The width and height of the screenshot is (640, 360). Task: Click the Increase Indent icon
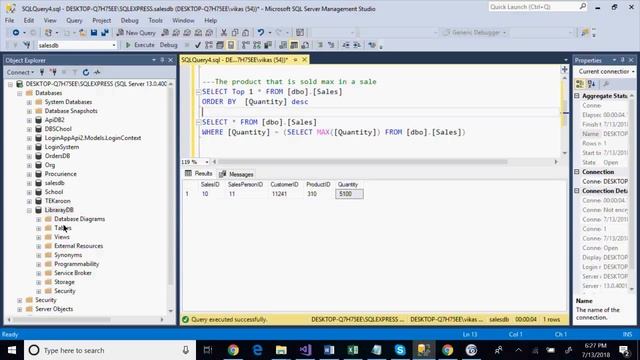click(x=357, y=45)
